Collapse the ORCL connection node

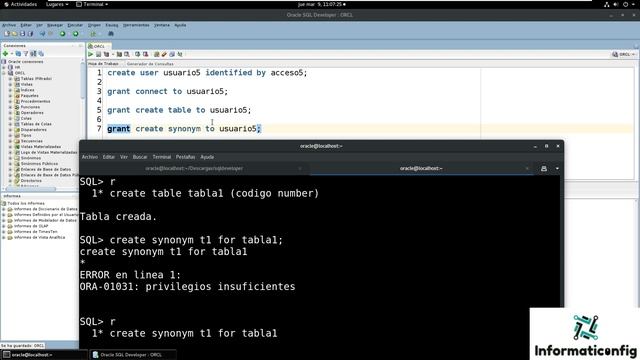[x=4, y=73]
